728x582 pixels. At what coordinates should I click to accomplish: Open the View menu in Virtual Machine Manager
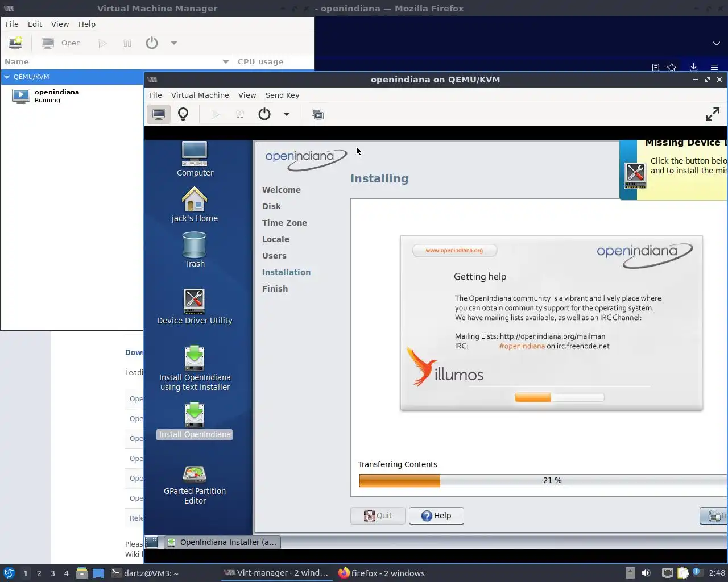[60, 24]
